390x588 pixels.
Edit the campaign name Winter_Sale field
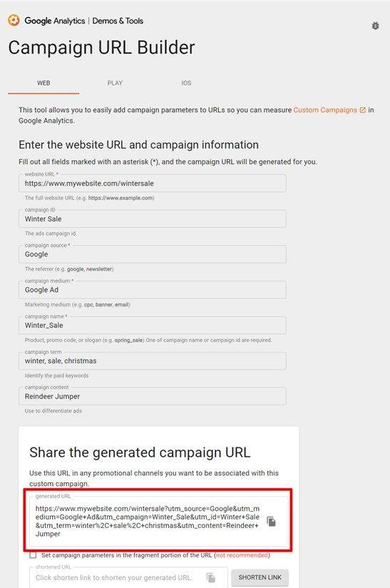(153, 325)
